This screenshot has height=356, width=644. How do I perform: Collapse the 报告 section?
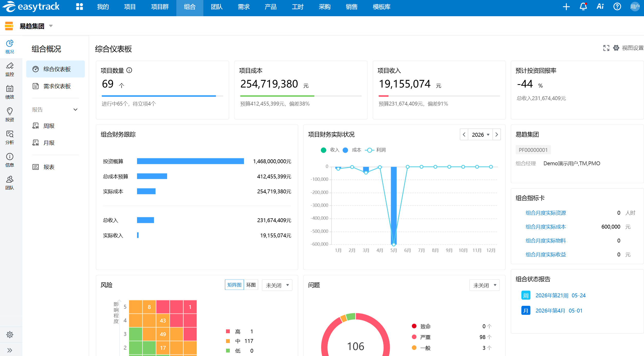(x=75, y=110)
